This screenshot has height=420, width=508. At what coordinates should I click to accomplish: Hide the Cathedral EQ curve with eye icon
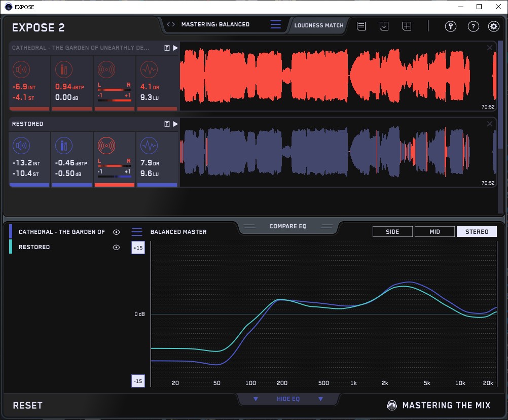117,232
